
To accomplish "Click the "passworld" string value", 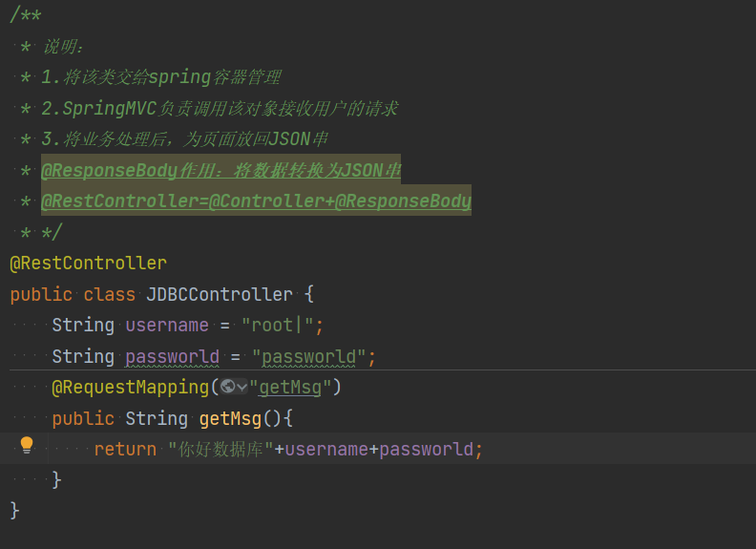I will [x=308, y=356].
